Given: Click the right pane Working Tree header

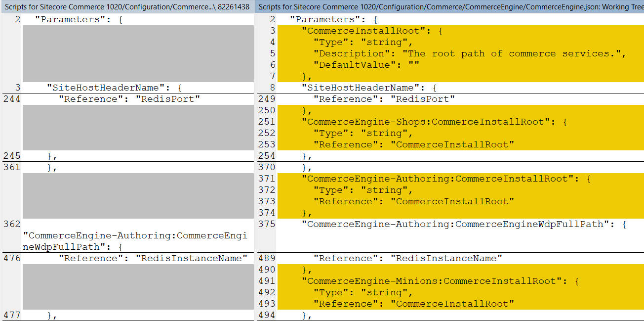Looking at the screenshot, I should (x=450, y=7).
